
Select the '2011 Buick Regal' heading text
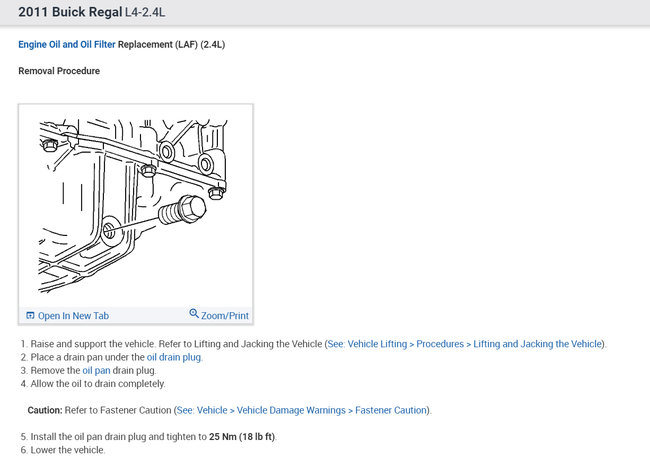(x=70, y=12)
